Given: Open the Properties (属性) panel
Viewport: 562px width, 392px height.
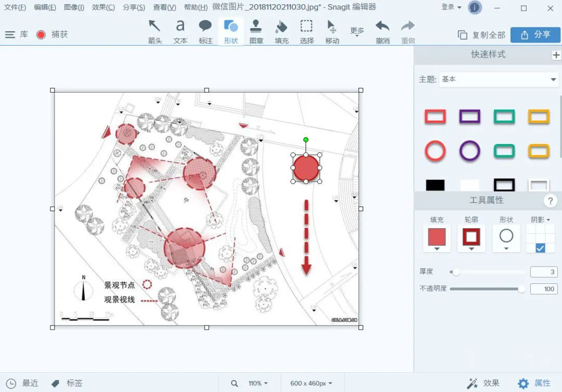Looking at the screenshot, I should click(x=534, y=383).
